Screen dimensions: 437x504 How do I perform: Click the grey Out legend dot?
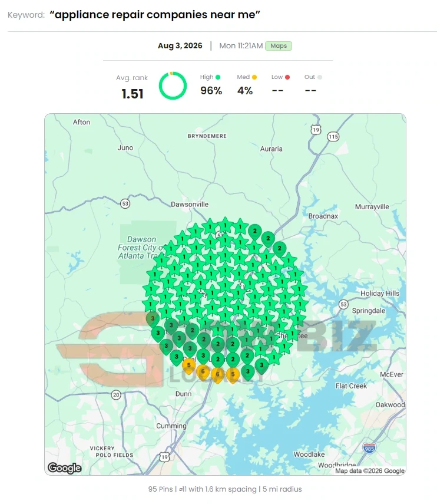[x=319, y=77]
